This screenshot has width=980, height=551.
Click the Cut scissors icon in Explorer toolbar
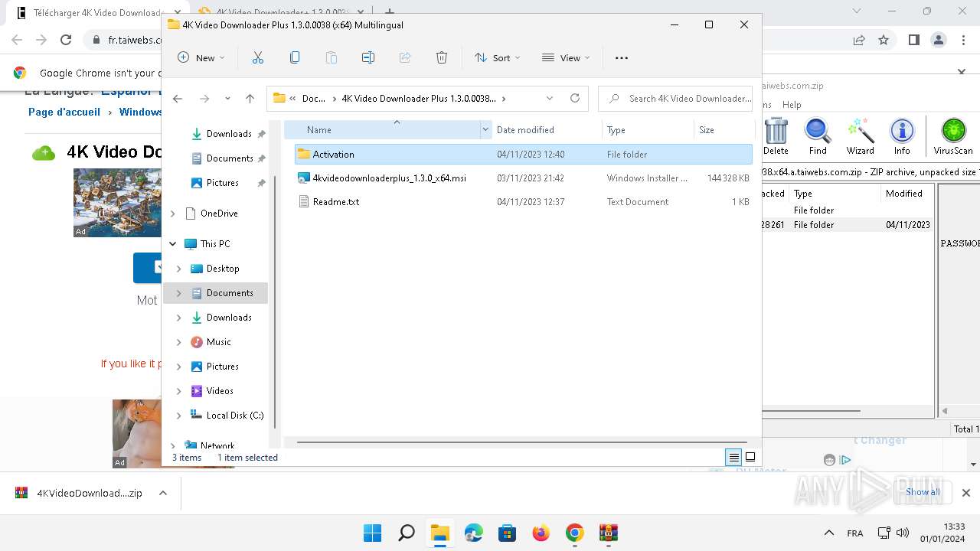257,57
